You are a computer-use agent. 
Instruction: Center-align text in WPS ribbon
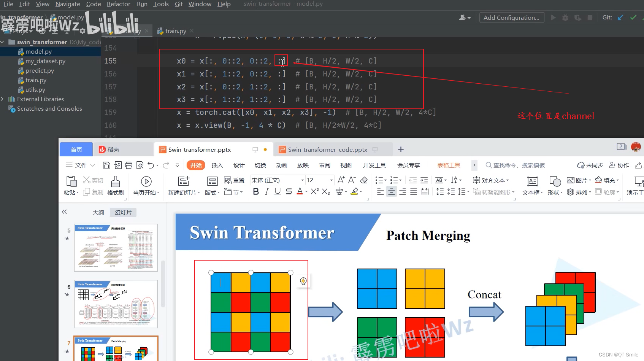click(391, 192)
